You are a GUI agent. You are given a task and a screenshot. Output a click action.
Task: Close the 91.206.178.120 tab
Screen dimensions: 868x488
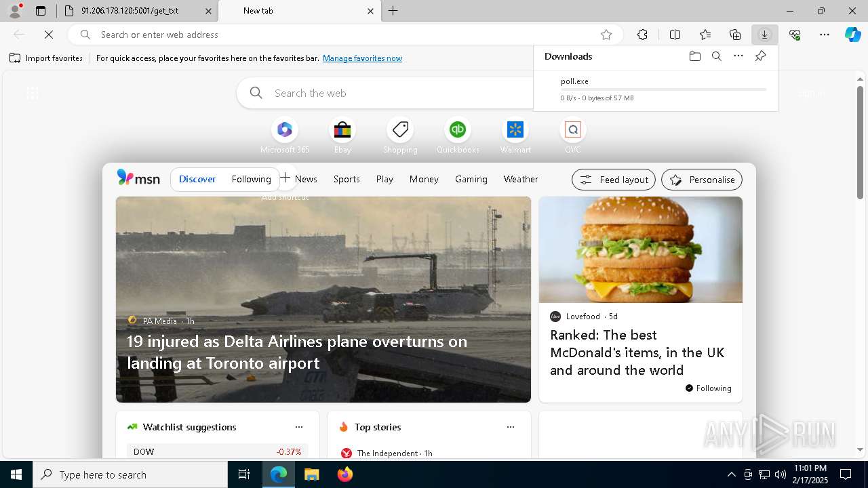coord(208,11)
